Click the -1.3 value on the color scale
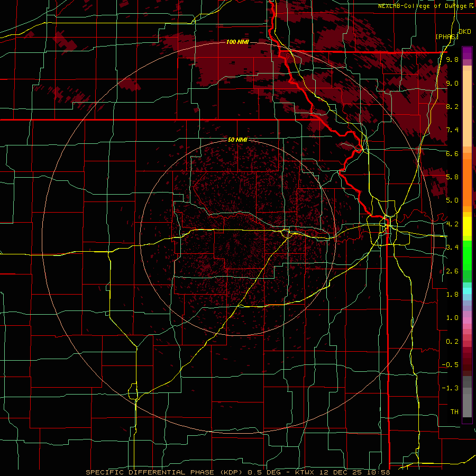476x476 pixels. point(450,388)
